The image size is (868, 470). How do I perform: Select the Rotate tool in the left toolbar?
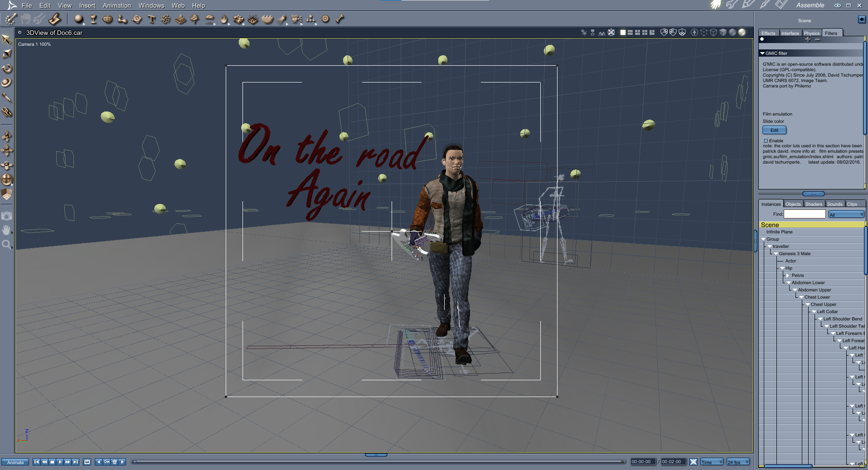point(7,68)
